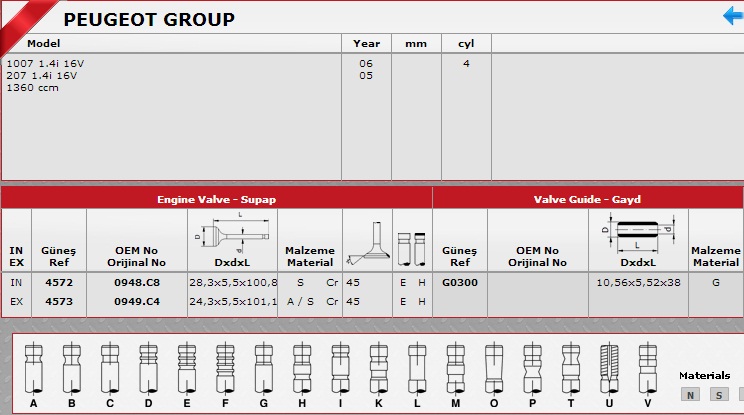Click OEM number 0949.C4

point(136,300)
